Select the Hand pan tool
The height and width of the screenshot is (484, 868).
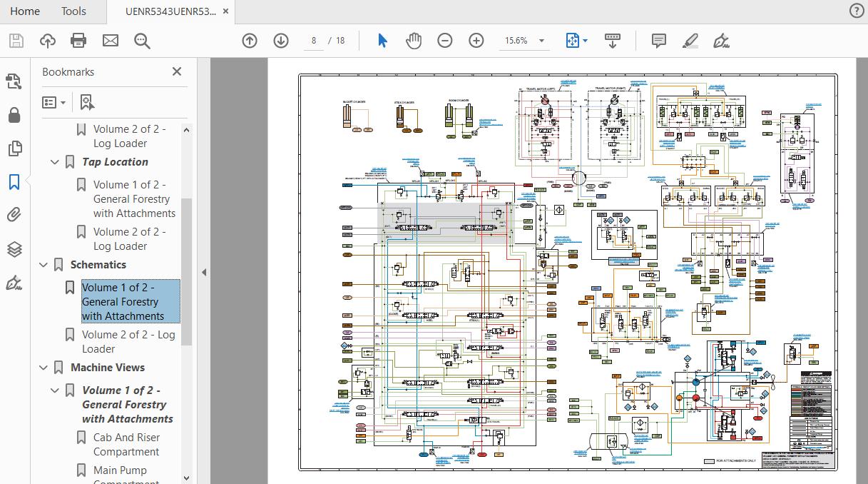(x=414, y=41)
